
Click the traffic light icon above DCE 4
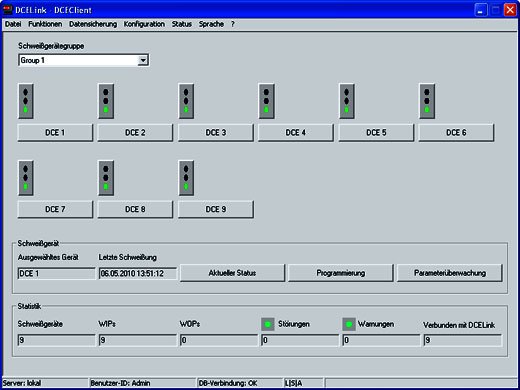tap(267, 101)
